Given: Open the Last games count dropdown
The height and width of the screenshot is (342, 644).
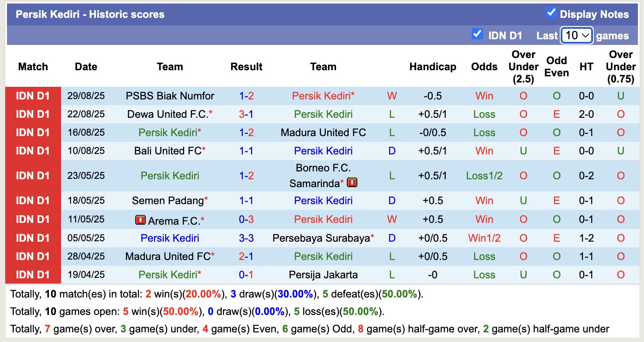Looking at the screenshot, I should click(576, 35).
